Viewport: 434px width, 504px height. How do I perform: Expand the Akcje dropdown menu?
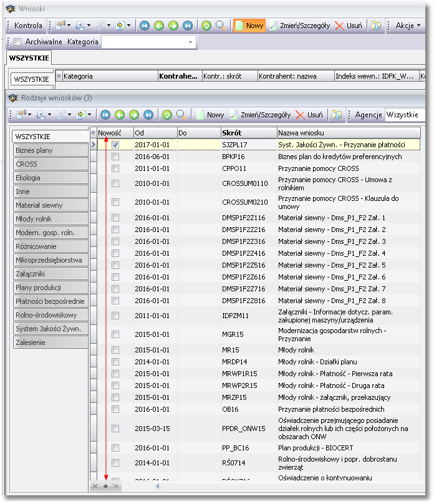click(x=408, y=26)
